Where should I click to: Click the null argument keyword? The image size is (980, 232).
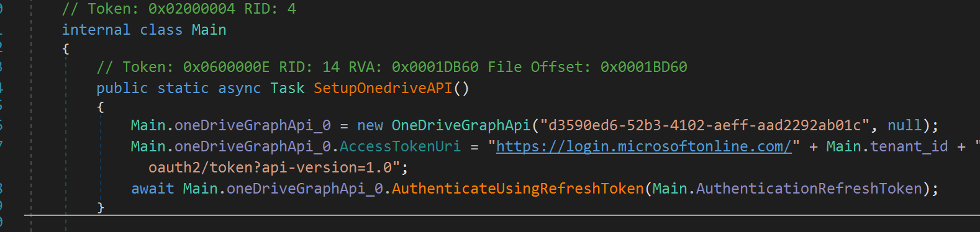pyautogui.click(x=905, y=125)
